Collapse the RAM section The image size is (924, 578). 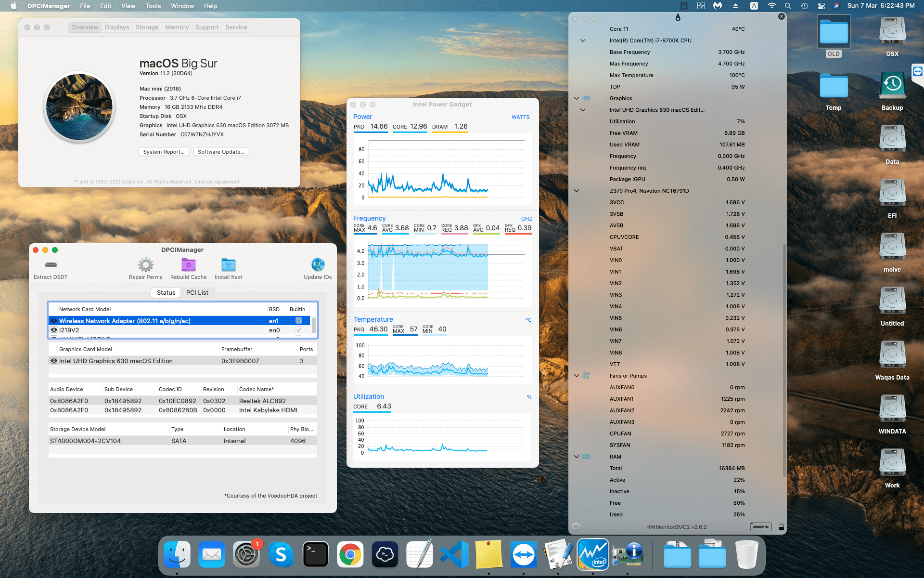click(x=577, y=457)
